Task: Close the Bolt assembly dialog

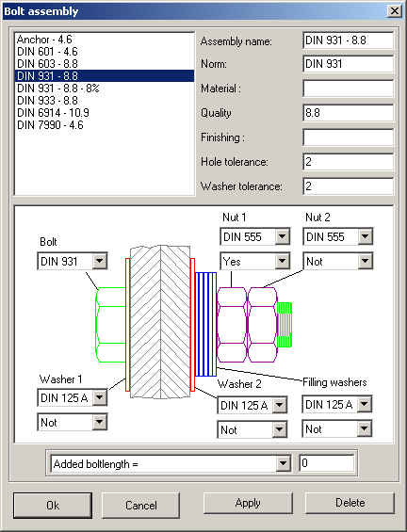Action: point(395,11)
